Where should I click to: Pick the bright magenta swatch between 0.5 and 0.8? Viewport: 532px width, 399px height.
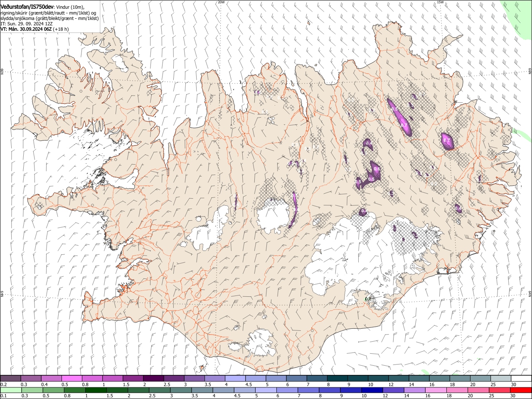[x=71, y=379]
